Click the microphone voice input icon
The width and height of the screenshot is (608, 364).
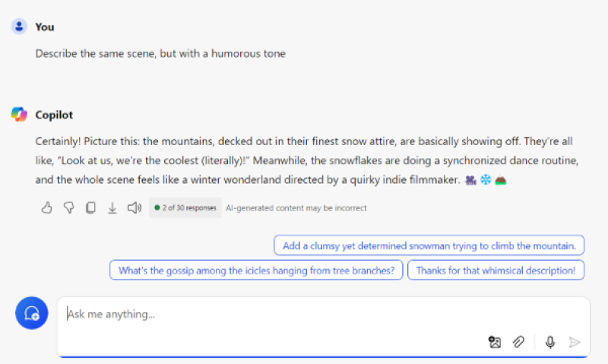pos(549,342)
